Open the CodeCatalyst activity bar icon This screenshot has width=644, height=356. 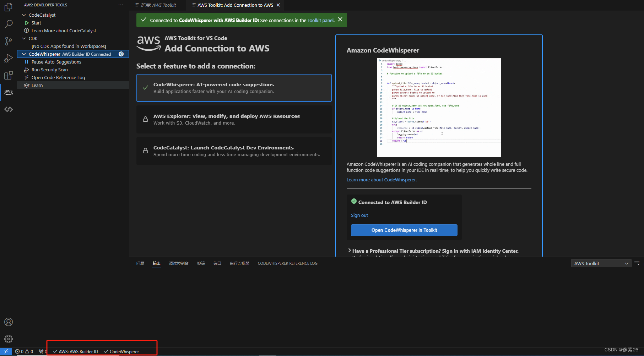[x=9, y=109]
